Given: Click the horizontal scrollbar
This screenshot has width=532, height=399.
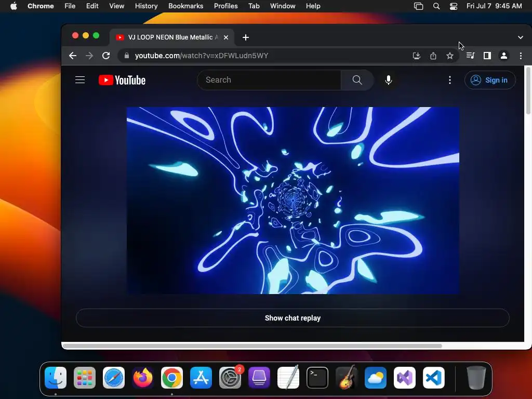Looking at the screenshot, I should coord(252,345).
